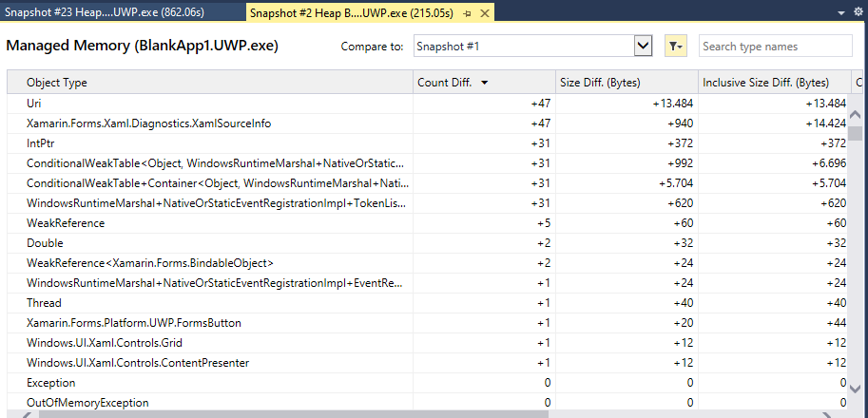The height and width of the screenshot is (418, 868).
Task: Click the +13.484 size diff of Uri
Action: click(672, 103)
